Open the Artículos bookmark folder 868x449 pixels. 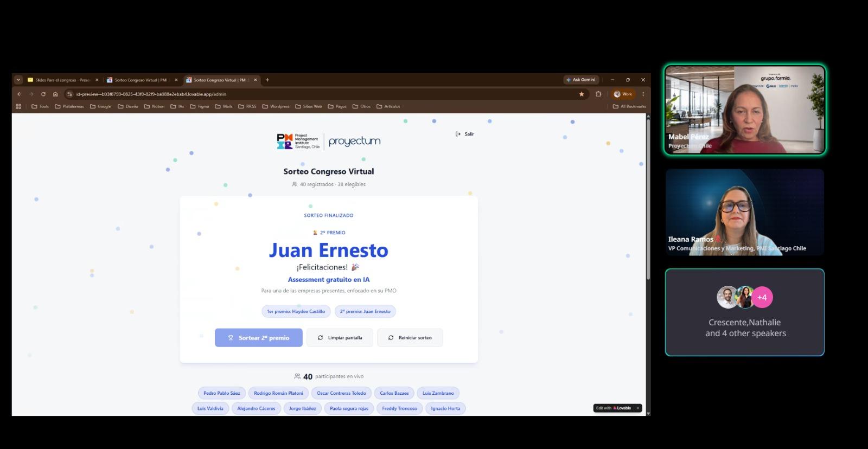388,106
